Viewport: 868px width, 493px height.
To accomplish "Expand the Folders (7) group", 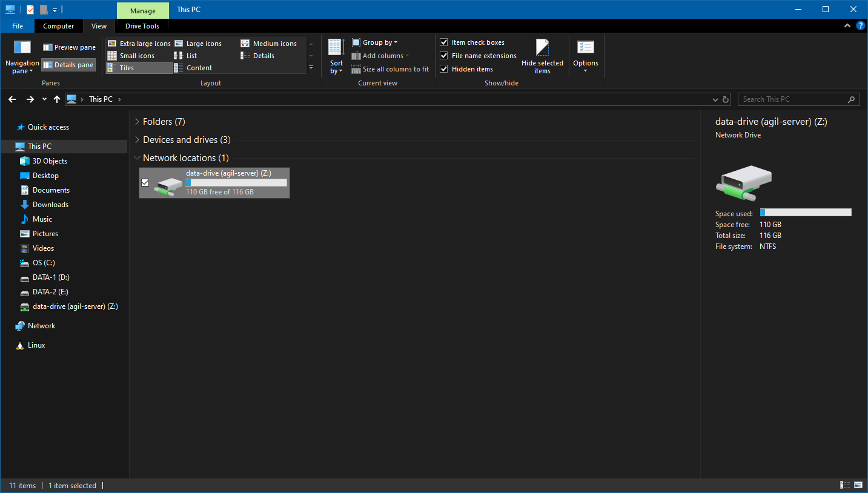I will point(137,122).
